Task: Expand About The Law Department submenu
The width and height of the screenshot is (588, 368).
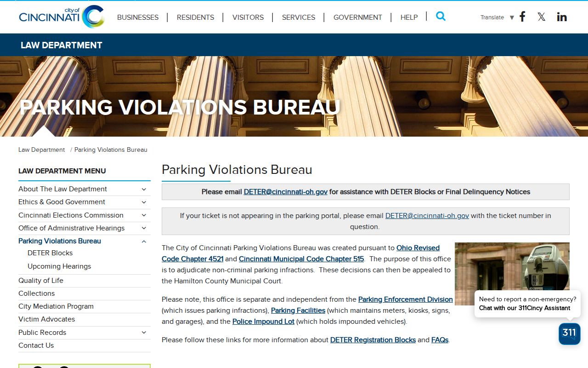Action: click(144, 189)
